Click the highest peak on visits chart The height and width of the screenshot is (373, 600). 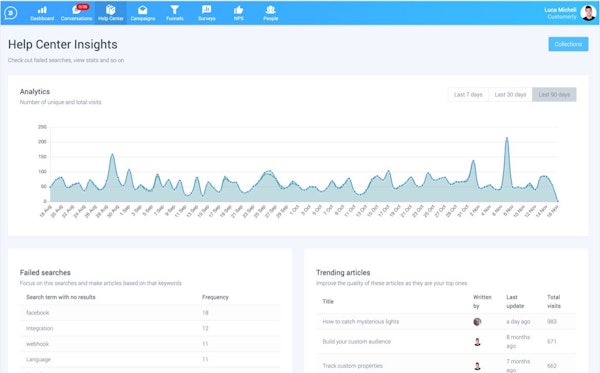(x=507, y=138)
